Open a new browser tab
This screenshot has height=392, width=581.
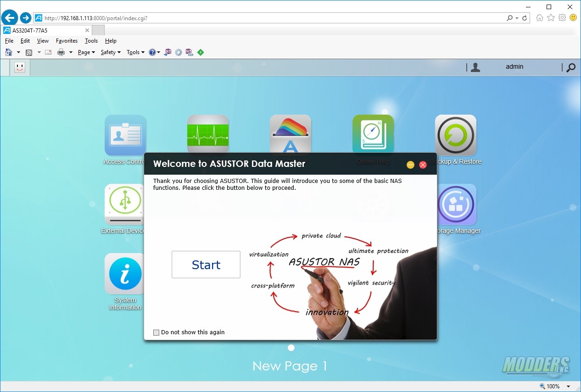[98, 30]
